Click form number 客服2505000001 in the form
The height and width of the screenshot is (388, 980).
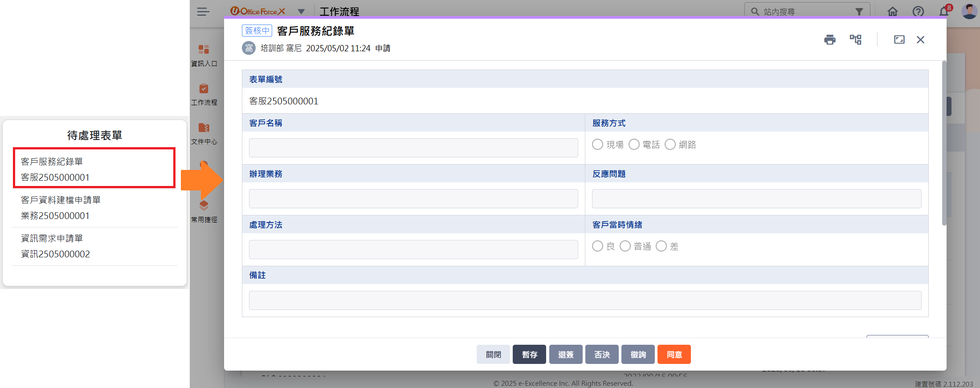pyautogui.click(x=284, y=101)
